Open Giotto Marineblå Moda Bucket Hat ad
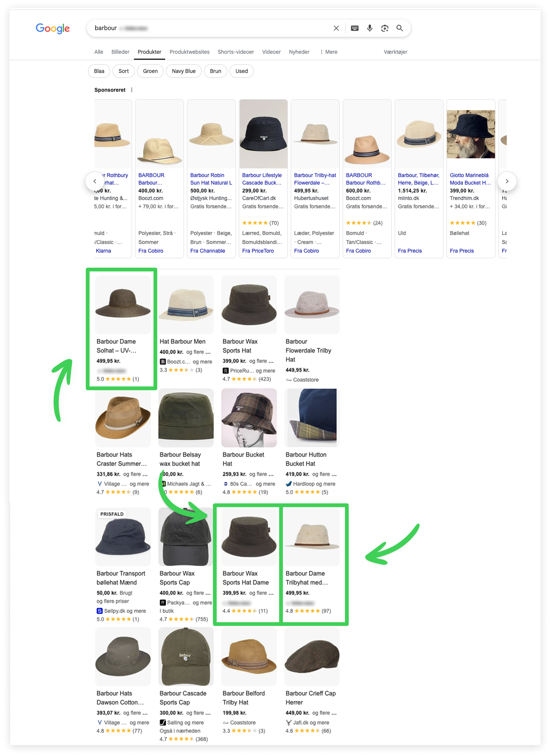 [470, 179]
